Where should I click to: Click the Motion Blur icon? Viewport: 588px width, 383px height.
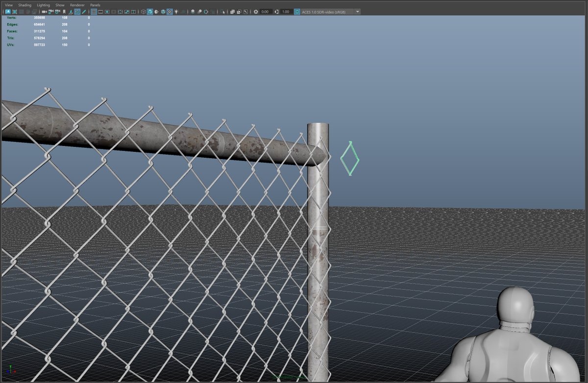click(x=200, y=12)
